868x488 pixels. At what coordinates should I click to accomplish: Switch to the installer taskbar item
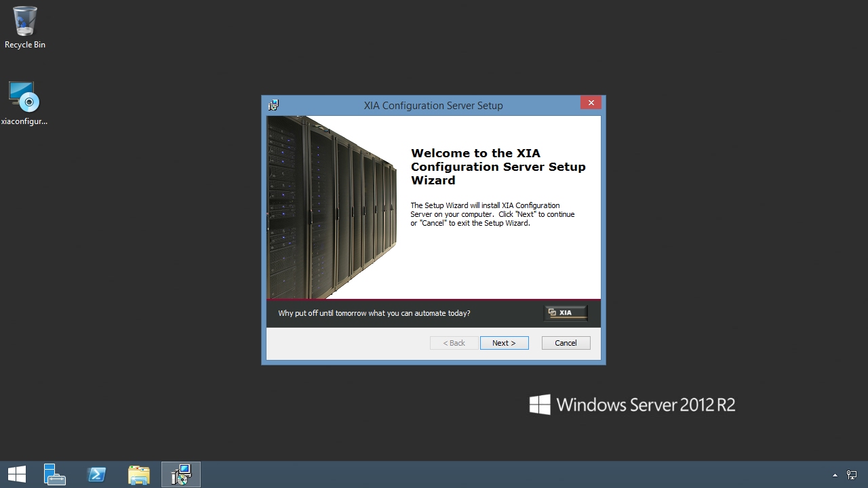click(x=181, y=474)
